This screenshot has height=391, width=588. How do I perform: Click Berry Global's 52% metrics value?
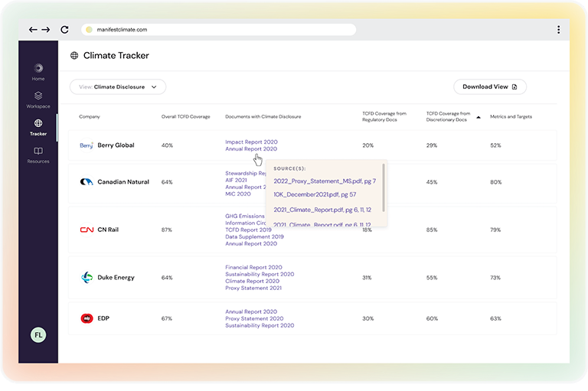(x=495, y=145)
